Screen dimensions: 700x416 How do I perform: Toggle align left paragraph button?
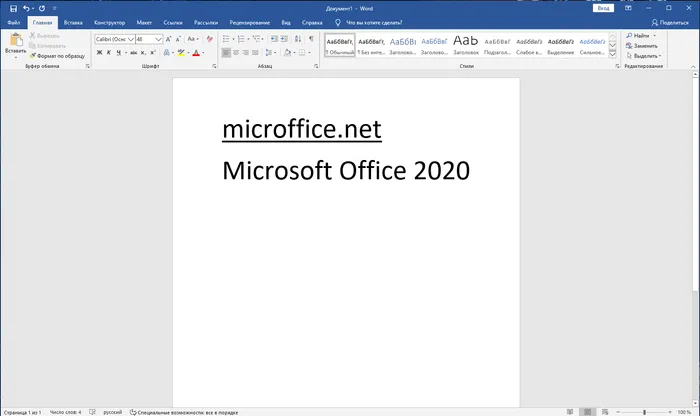coord(226,53)
